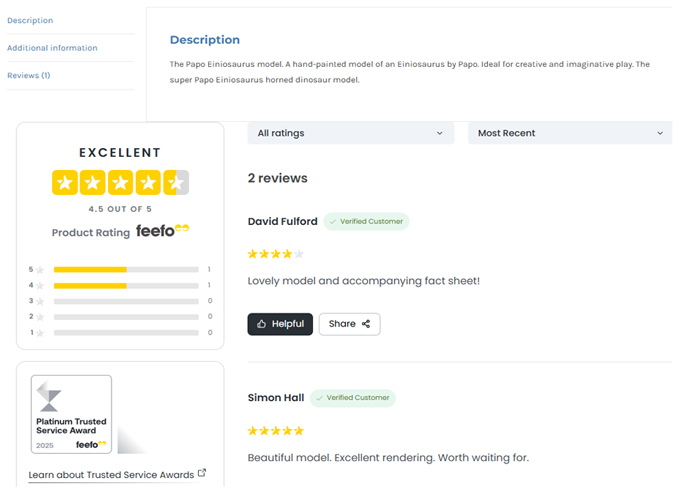The image size is (680, 493).
Task: Filter reviews by the 5-star rating bar
Action: click(126, 270)
